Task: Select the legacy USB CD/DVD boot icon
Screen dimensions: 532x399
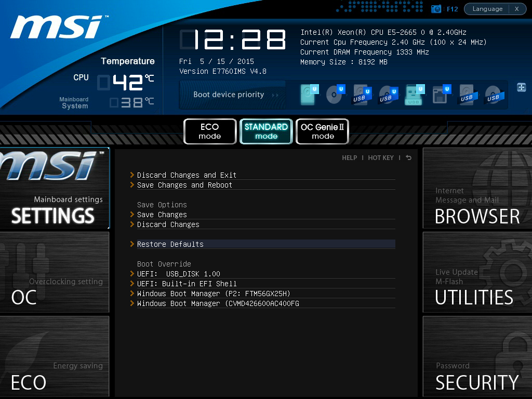Action: coord(495,95)
